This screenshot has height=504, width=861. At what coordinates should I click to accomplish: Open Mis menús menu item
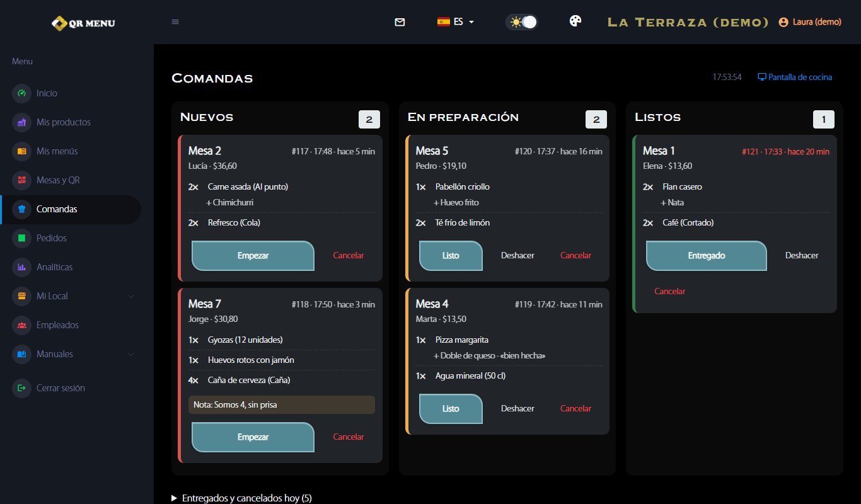click(57, 151)
